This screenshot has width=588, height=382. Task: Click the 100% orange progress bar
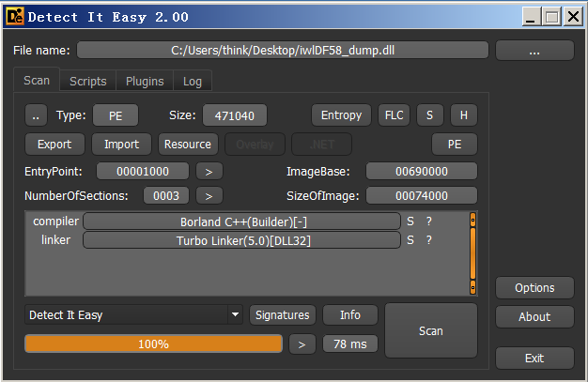[153, 344]
